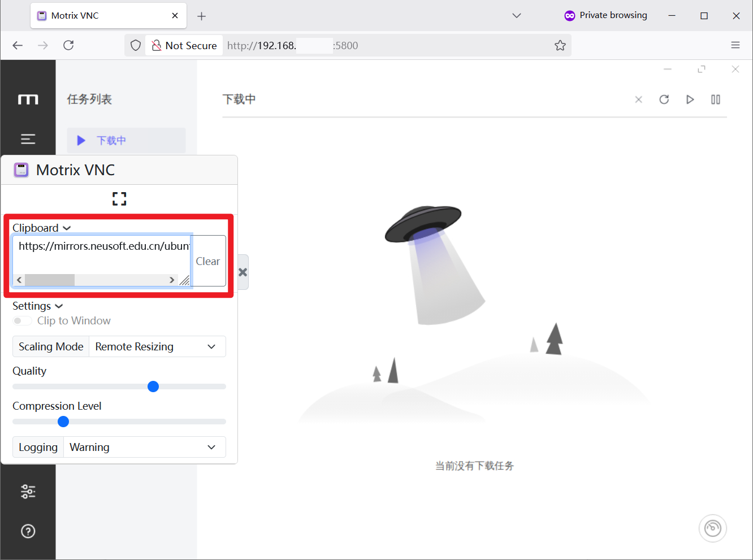The height and width of the screenshot is (560, 753).
Task: Click clipboard scrollbar right arrow
Action: coord(172,280)
